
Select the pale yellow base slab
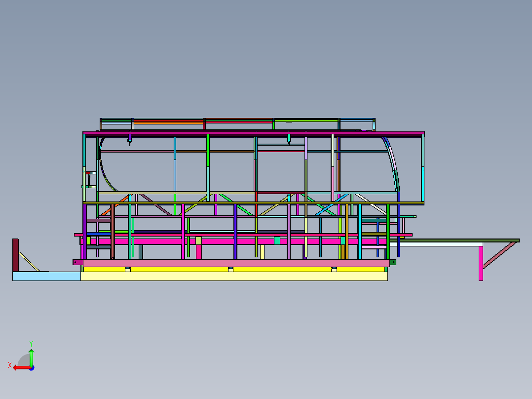pyautogui.click(x=234, y=277)
